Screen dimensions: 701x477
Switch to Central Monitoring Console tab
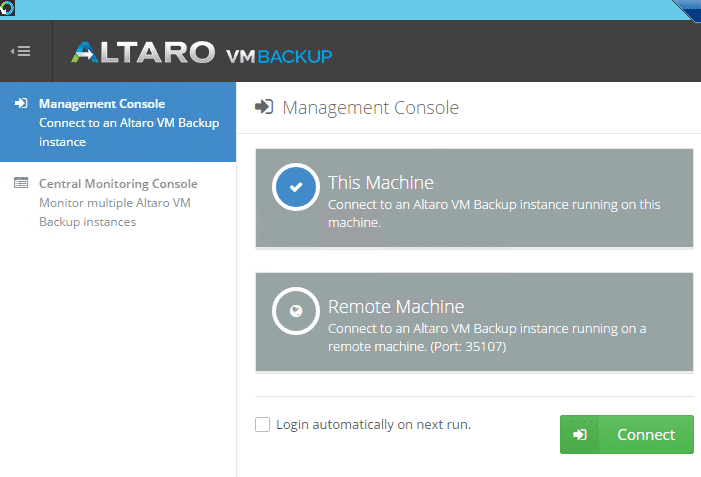point(118,202)
